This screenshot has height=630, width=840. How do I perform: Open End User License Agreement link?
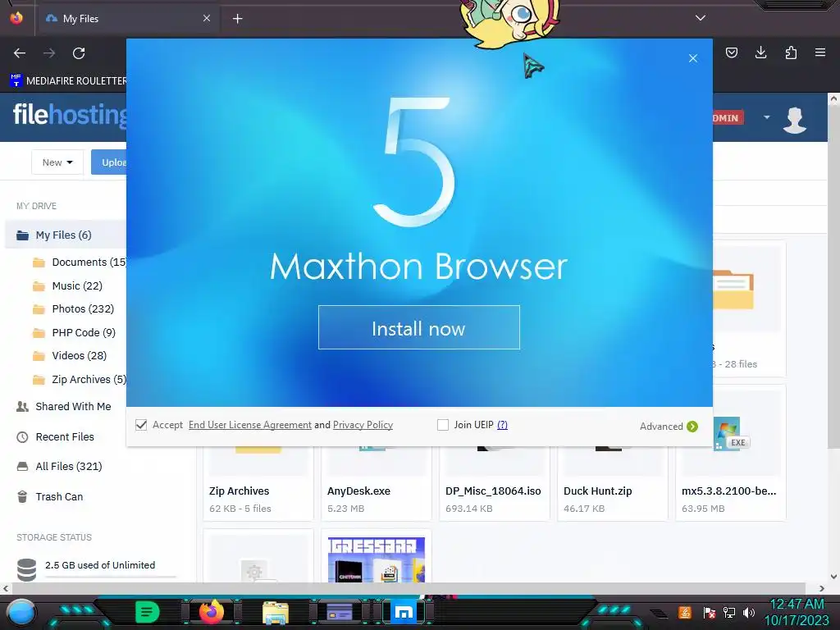[249, 425]
